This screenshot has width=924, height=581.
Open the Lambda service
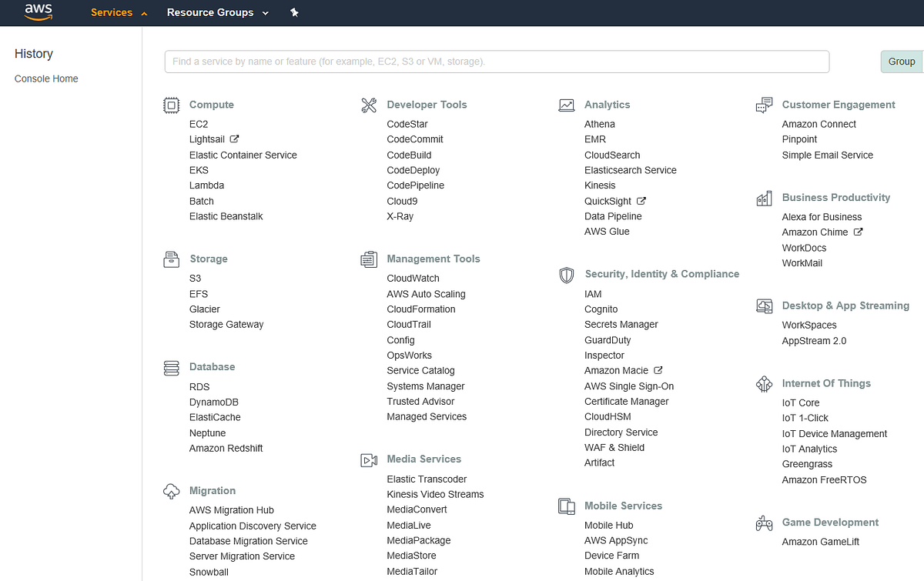click(206, 185)
